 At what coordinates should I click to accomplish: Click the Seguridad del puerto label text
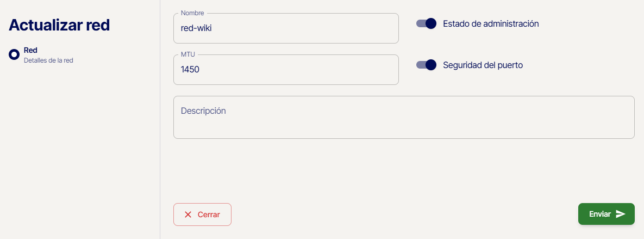(x=483, y=65)
